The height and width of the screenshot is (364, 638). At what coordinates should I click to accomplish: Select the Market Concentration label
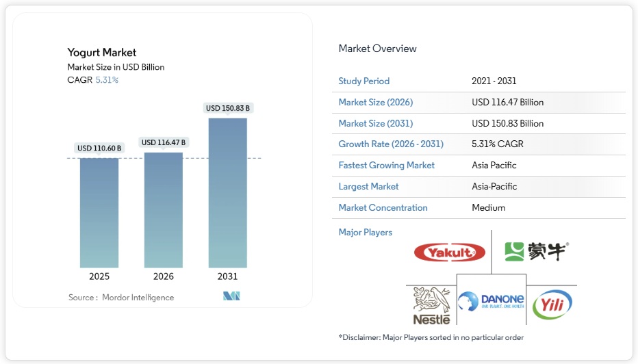click(x=383, y=208)
